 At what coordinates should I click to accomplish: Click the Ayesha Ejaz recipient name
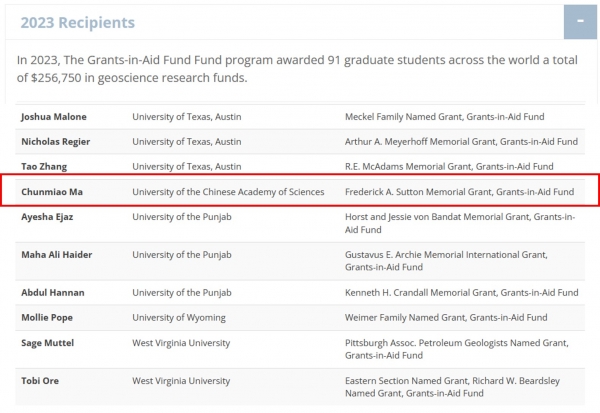tap(47, 217)
